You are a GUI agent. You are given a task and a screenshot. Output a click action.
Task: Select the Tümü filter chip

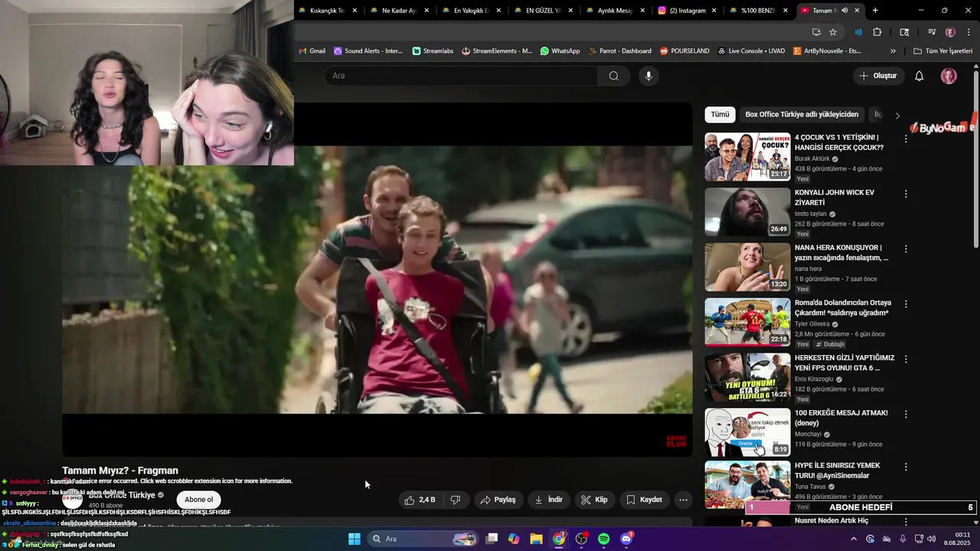[x=720, y=114]
